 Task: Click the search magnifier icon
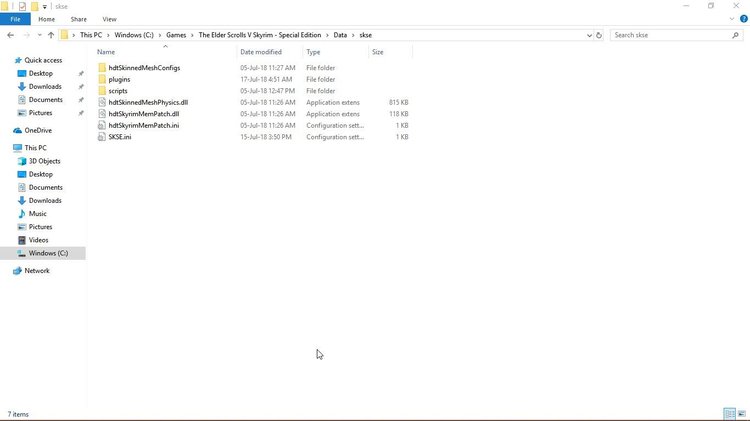pyautogui.click(x=735, y=35)
